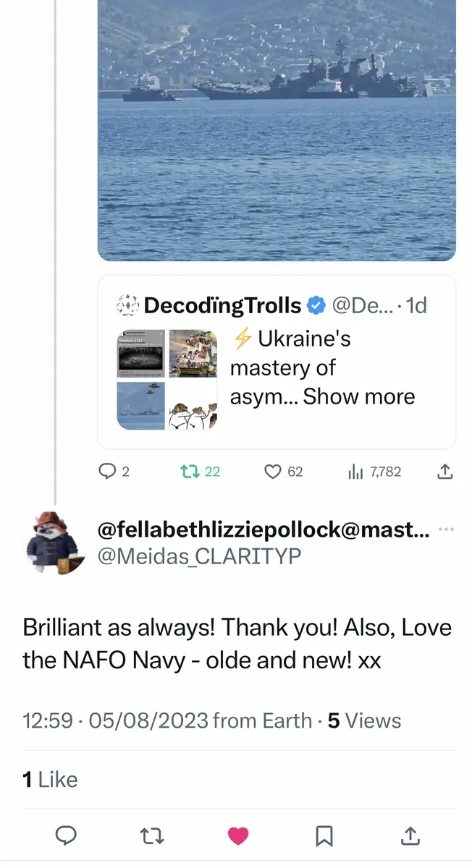
Task: View analytics showing 7,782 views
Action: coord(355,472)
